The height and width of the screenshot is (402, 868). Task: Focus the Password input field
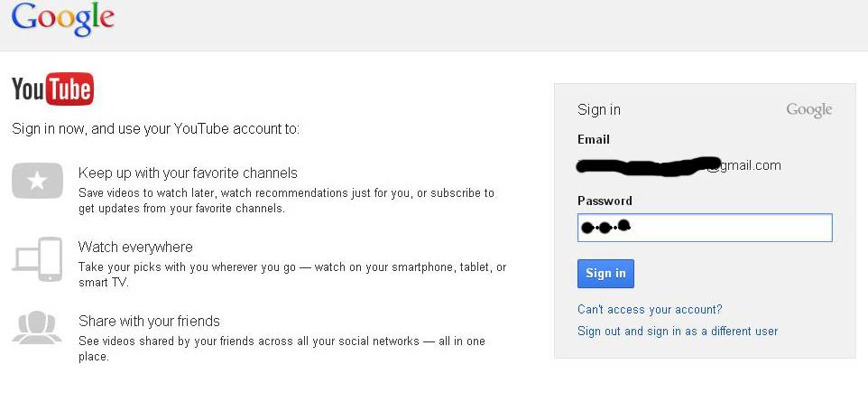coord(705,228)
